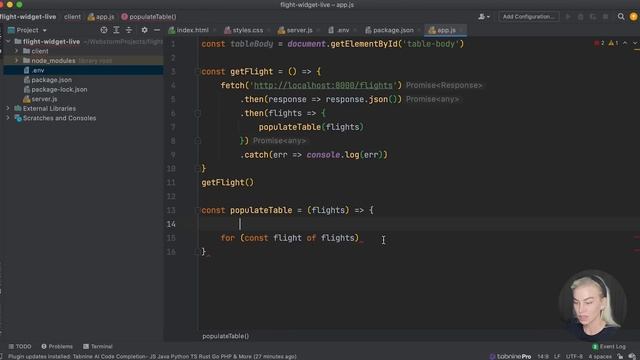This screenshot has height=360, width=640.
Task: Click the tabnine Pro status widget
Action: (x=510, y=356)
